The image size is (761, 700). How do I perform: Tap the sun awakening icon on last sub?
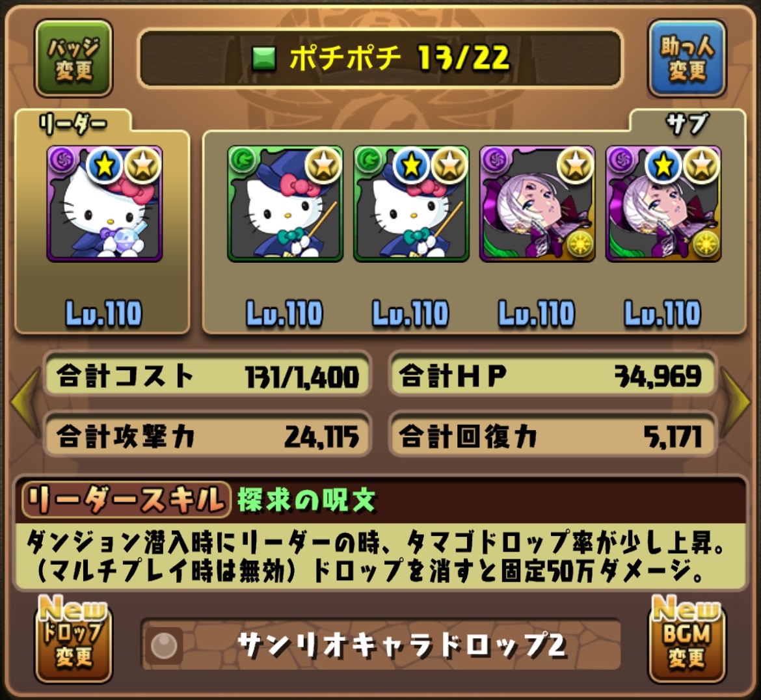click(x=706, y=244)
